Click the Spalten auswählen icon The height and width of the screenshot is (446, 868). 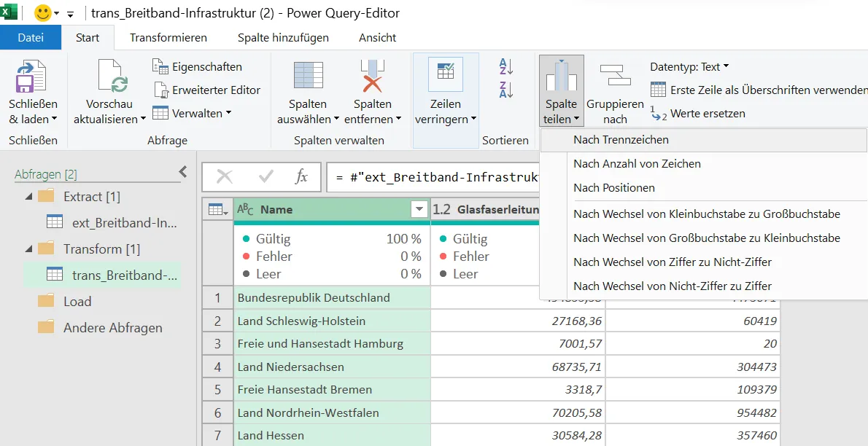coord(308,77)
